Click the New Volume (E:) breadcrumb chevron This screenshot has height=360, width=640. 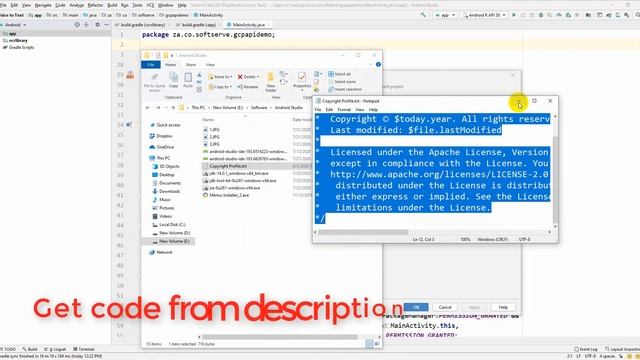point(247,108)
